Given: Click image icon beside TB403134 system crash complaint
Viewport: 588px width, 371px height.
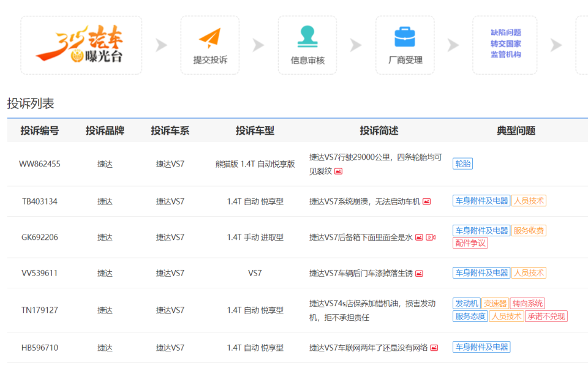Looking at the screenshot, I should pos(426,201).
